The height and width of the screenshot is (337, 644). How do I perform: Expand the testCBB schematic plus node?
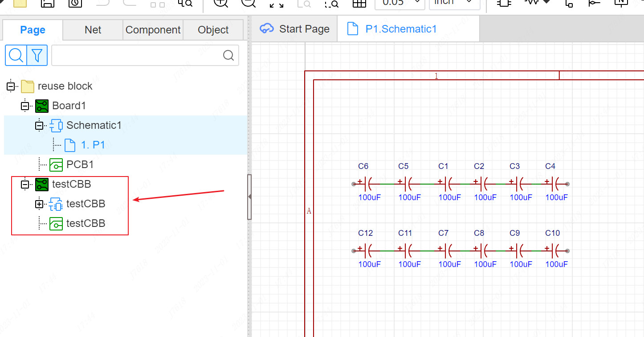click(39, 204)
